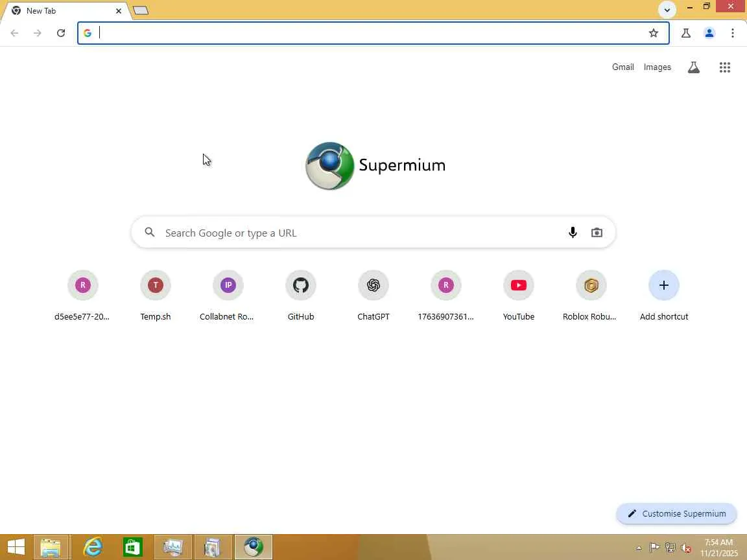Image resolution: width=747 pixels, height=560 pixels.
Task: Open the three-dot browser menu
Action: (x=732, y=33)
